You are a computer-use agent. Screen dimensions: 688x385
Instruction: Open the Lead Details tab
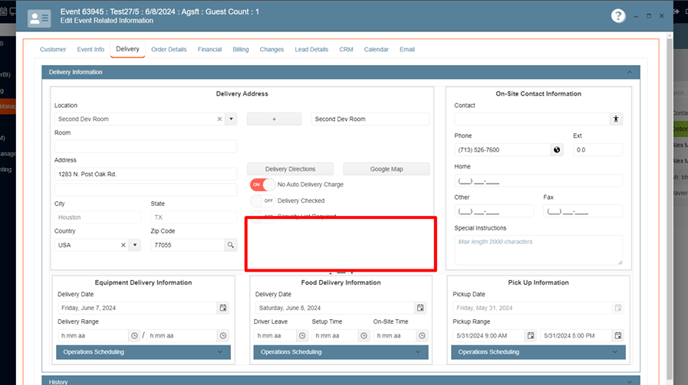(x=311, y=49)
